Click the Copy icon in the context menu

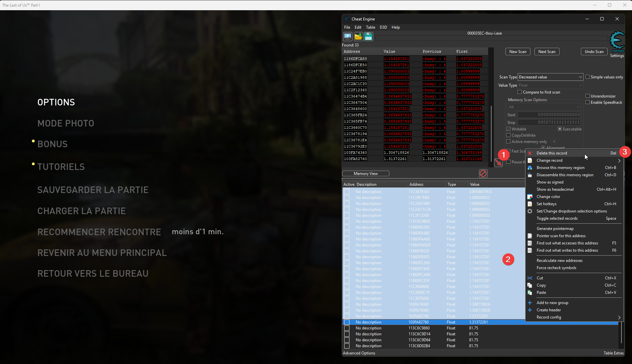pyautogui.click(x=530, y=285)
